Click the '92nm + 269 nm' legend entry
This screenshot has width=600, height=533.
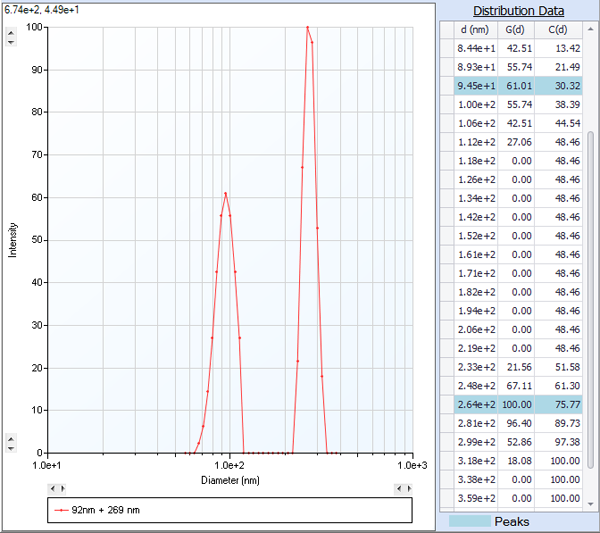tap(100, 510)
